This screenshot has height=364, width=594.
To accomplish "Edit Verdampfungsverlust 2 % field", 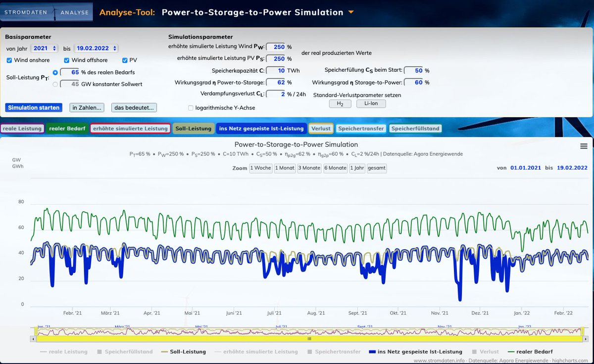I will click(276, 94).
